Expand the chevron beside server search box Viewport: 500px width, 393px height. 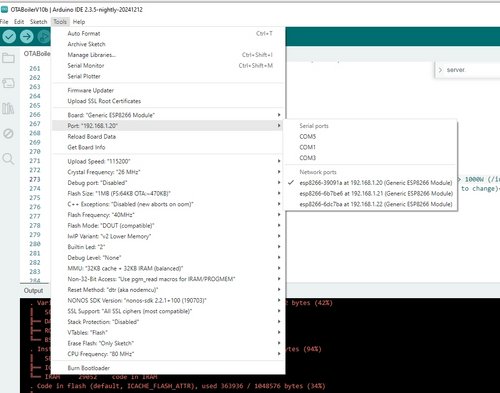pos(441,70)
